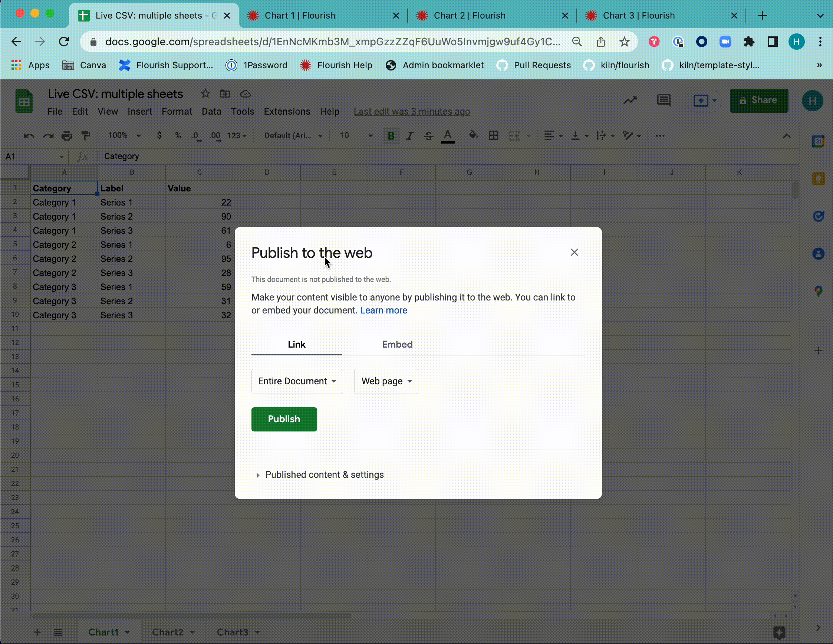Open the Learn more link
This screenshot has height=644, width=833.
pyautogui.click(x=383, y=310)
